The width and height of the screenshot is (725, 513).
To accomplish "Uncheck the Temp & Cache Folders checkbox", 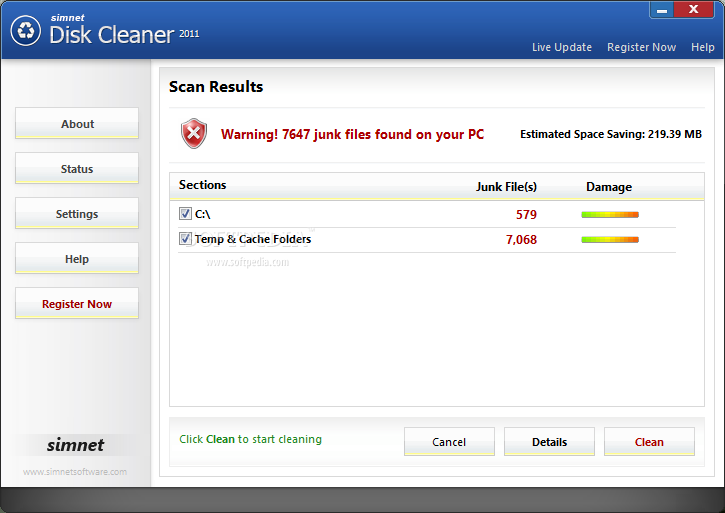I will point(185,238).
